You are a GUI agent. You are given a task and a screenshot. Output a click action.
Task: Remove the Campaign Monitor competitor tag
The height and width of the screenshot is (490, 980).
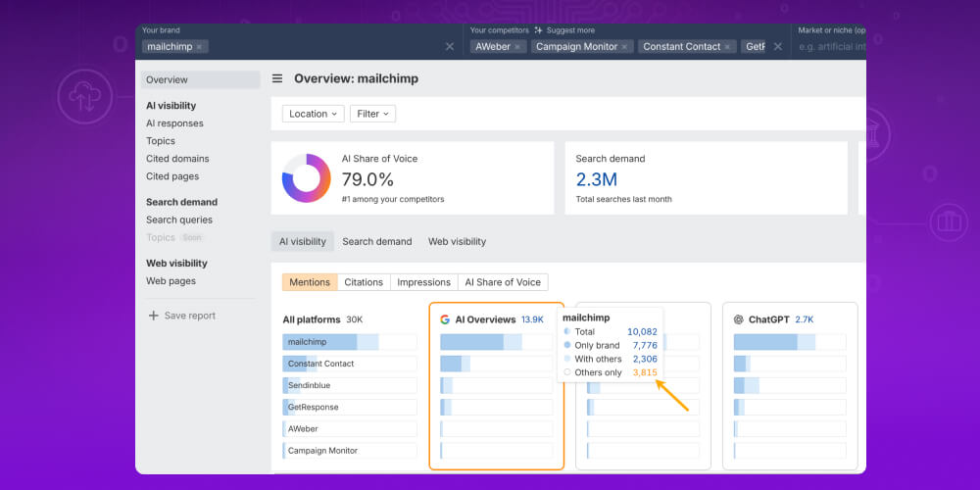(625, 47)
